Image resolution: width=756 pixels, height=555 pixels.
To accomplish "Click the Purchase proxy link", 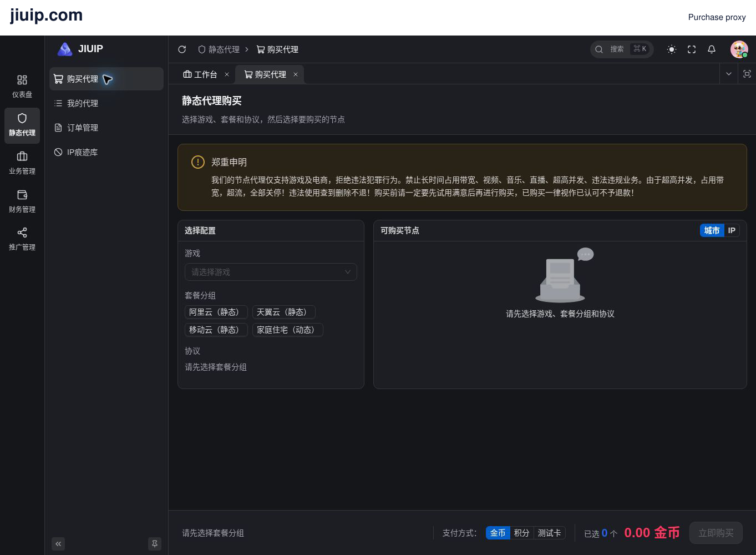I will (717, 17).
